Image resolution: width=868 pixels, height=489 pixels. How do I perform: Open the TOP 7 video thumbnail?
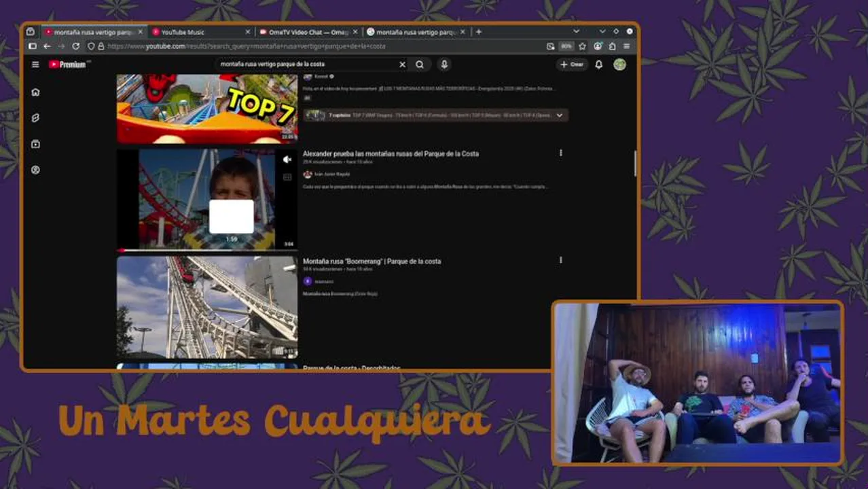click(207, 109)
